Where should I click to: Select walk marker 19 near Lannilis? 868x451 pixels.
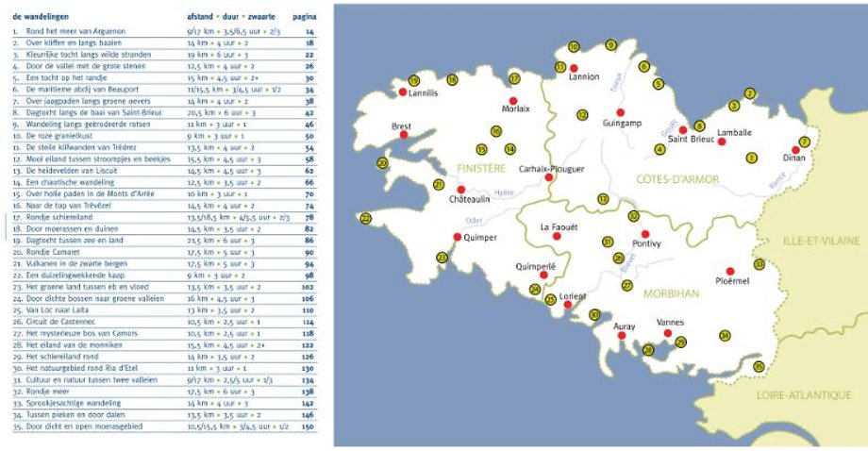coord(413,81)
